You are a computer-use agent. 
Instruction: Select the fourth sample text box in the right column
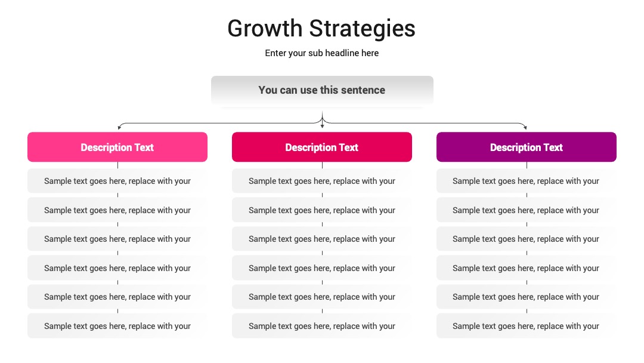click(527, 268)
